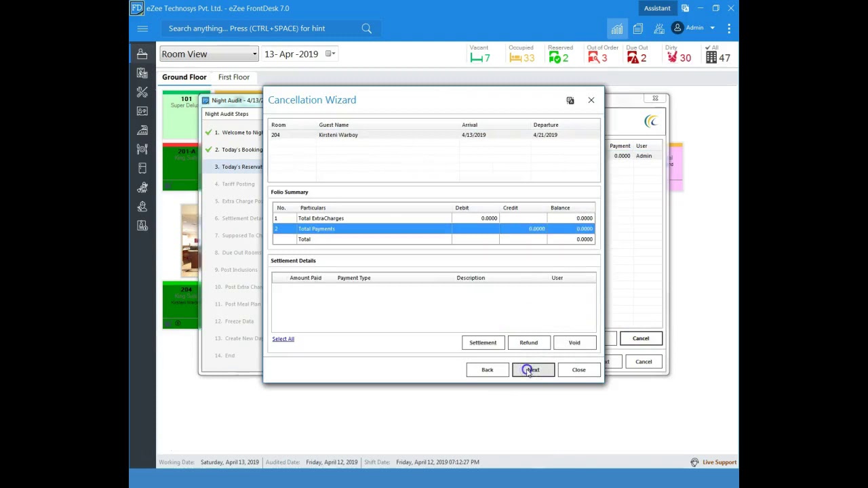Filter rooms by Out of Order status
The width and height of the screenshot is (868, 488).
(x=602, y=54)
